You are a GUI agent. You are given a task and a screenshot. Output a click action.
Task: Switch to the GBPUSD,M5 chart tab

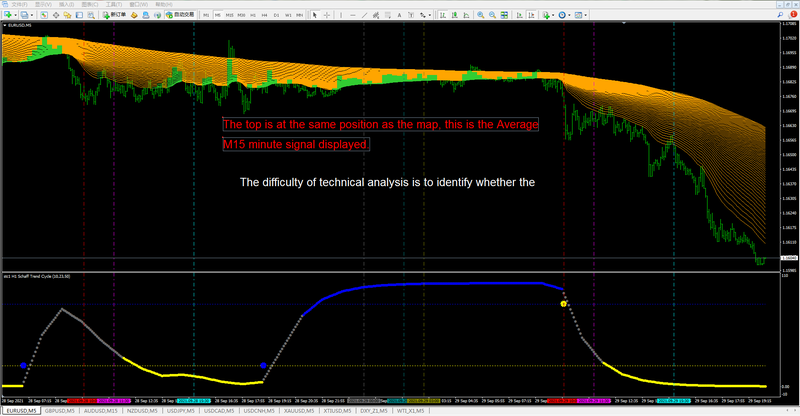60,411
